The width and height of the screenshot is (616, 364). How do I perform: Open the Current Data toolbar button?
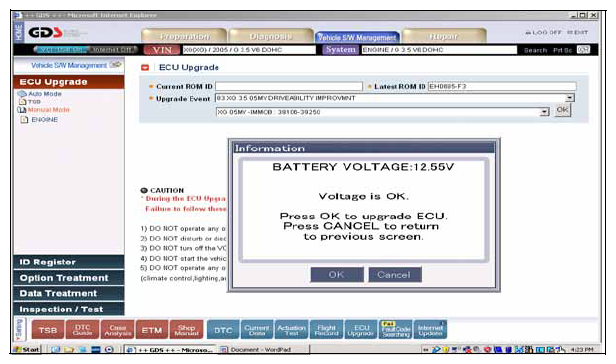pos(257,330)
